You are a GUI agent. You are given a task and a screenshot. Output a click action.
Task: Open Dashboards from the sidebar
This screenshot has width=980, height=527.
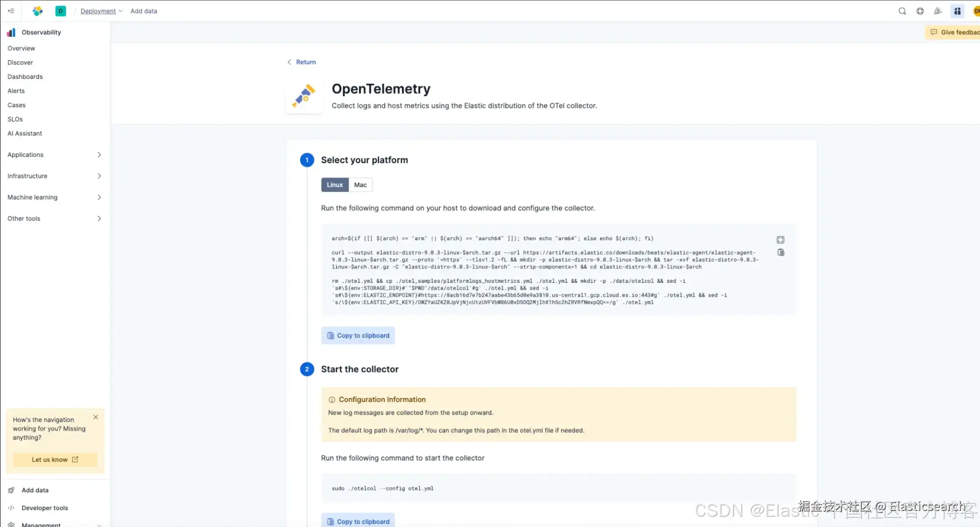coord(25,77)
